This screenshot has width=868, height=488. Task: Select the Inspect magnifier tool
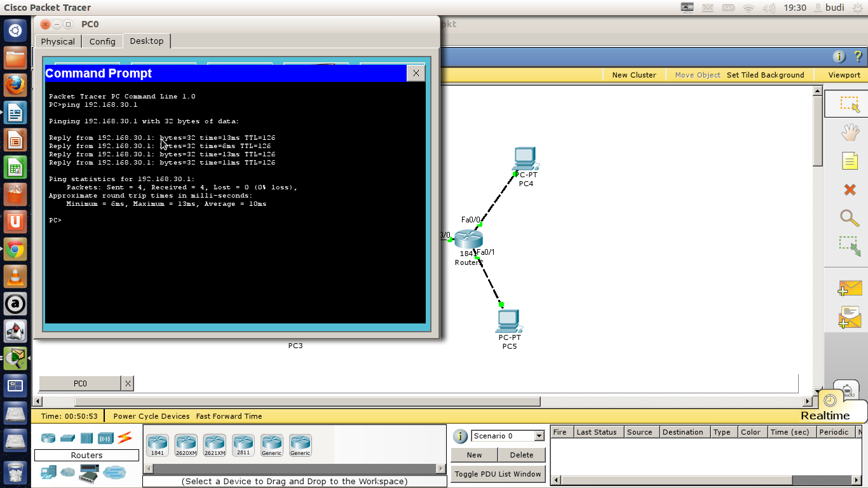coord(850,218)
